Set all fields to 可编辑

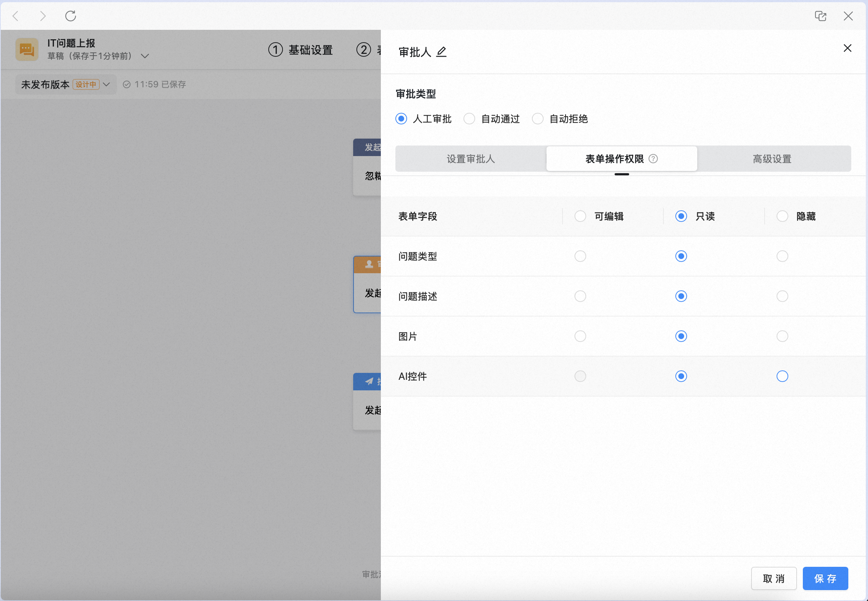[580, 216]
